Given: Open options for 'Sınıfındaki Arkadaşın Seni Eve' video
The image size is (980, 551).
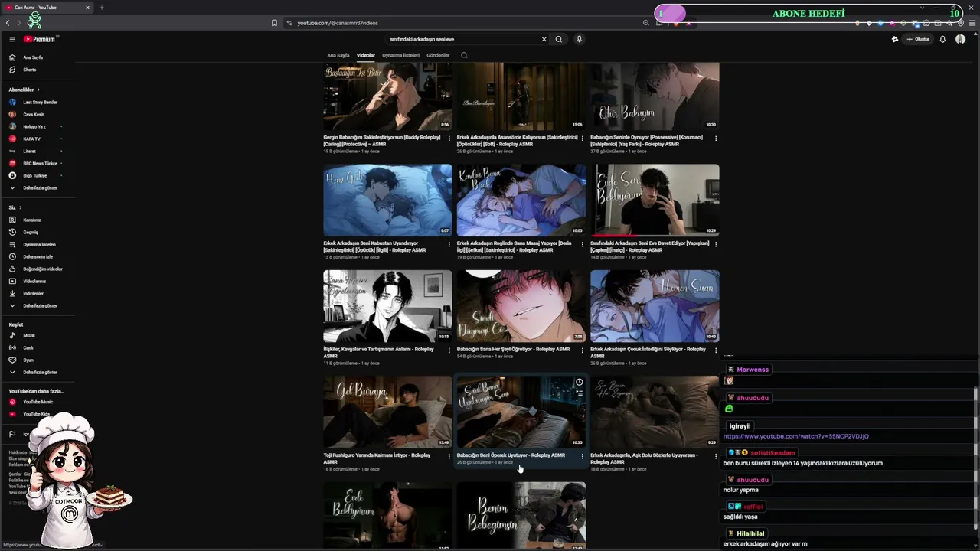Looking at the screenshot, I should click(716, 244).
